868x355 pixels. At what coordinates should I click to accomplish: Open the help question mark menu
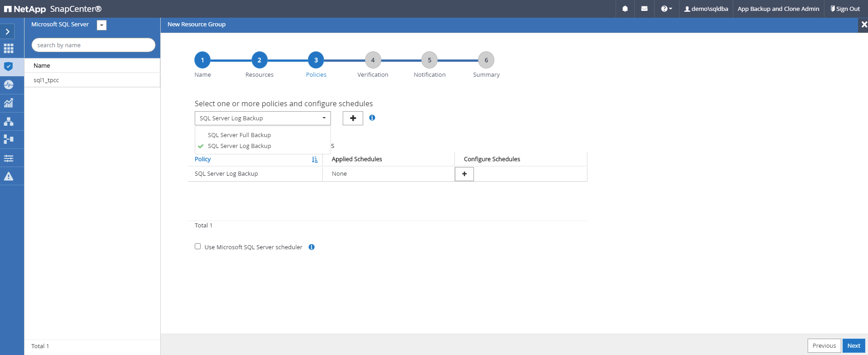pos(666,9)
